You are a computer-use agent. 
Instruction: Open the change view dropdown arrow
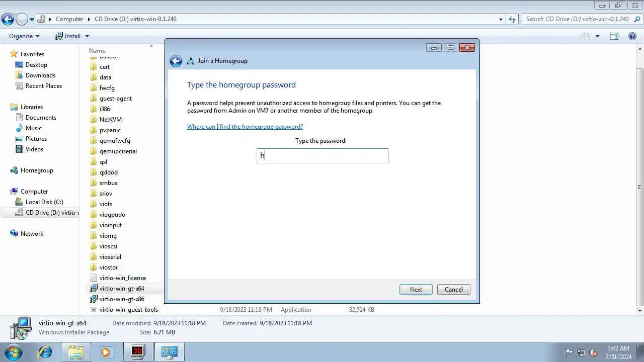pyautogui.click(x=597, y=36)
